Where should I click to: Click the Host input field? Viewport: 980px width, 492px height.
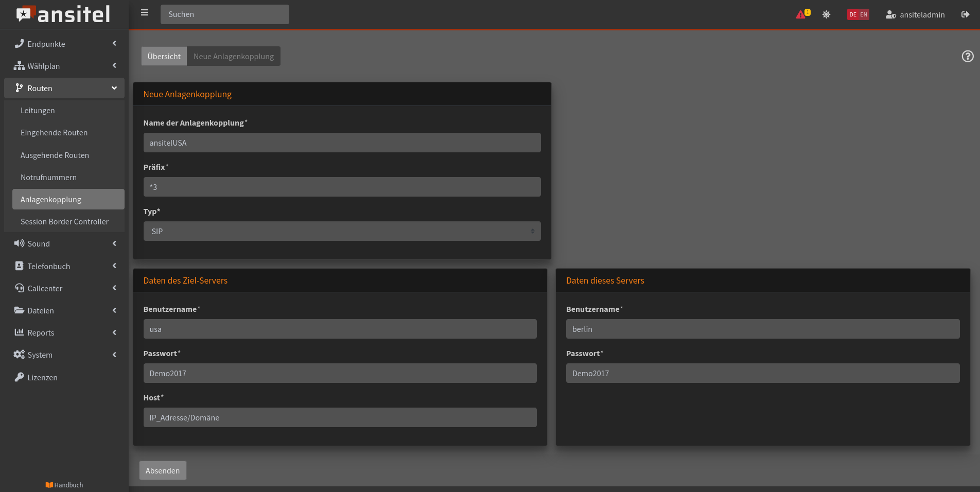(340, 417)
